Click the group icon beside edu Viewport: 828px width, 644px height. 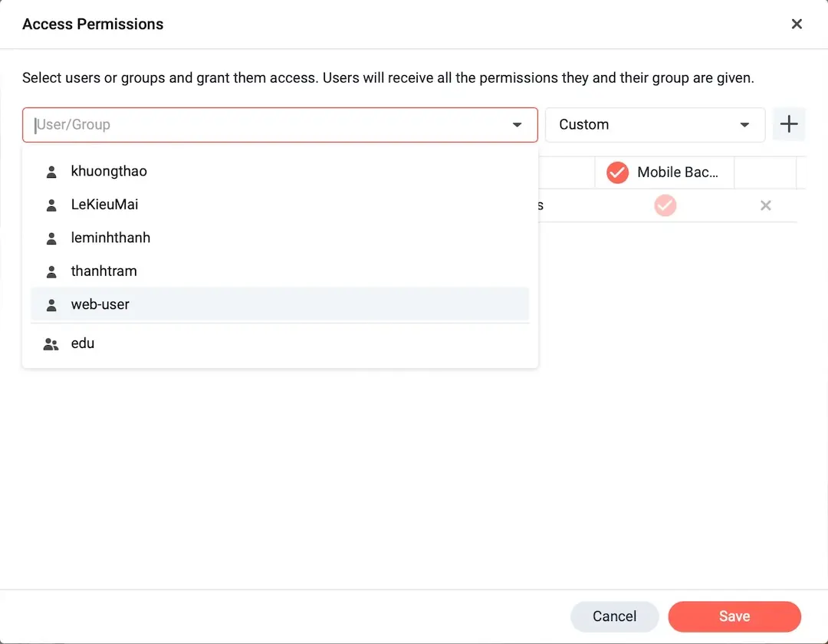[x=51, y=344]
